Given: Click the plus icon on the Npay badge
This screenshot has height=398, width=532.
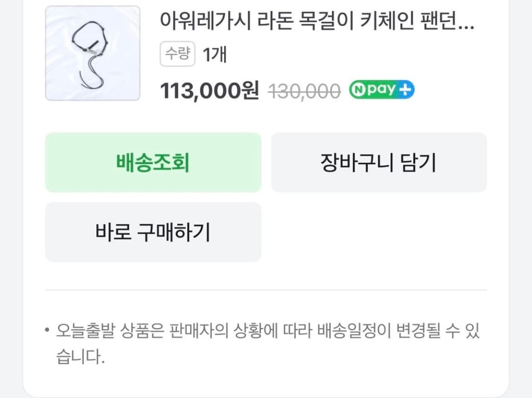Looking at the screenshot, I should click(x=405, y=89).
